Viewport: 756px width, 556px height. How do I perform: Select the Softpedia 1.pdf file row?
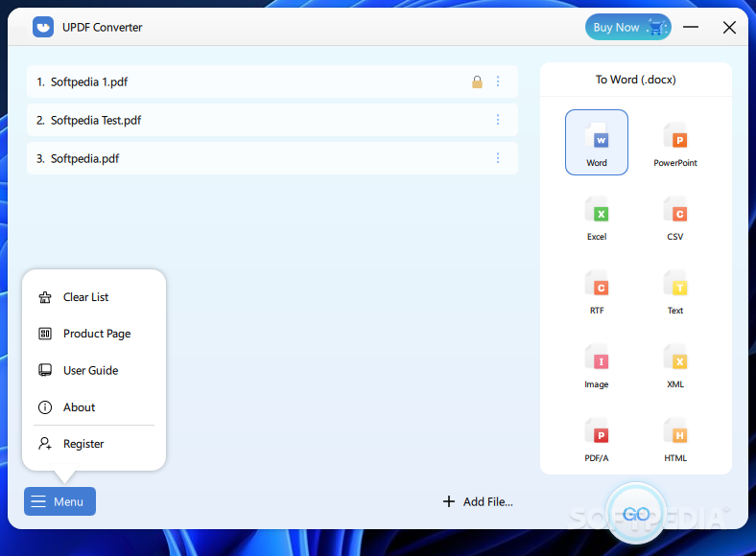(x=272, y=81)
